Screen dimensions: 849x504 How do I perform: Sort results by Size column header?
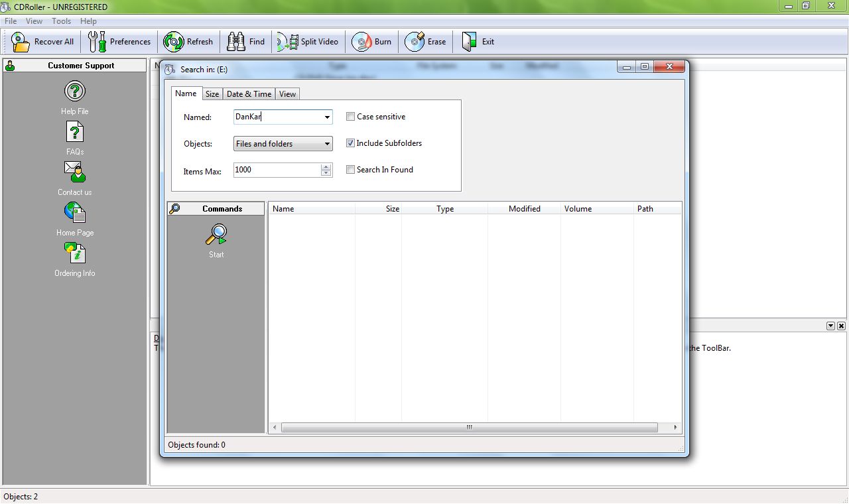click(379, 208)
